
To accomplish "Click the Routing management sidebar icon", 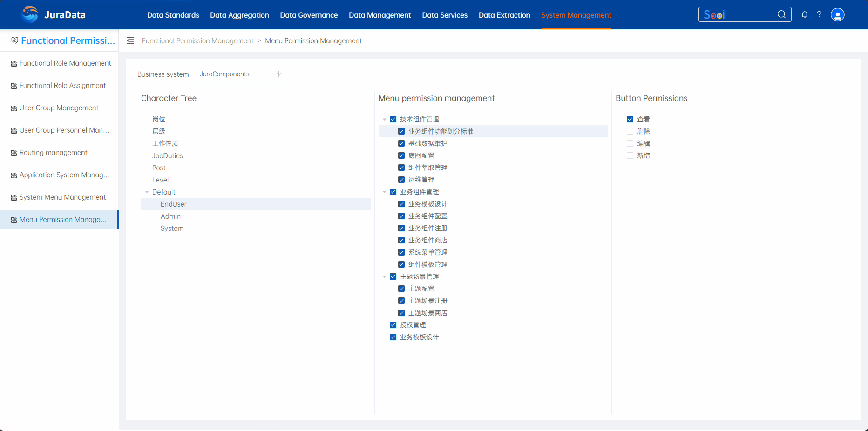I will (x=14, y=153).
